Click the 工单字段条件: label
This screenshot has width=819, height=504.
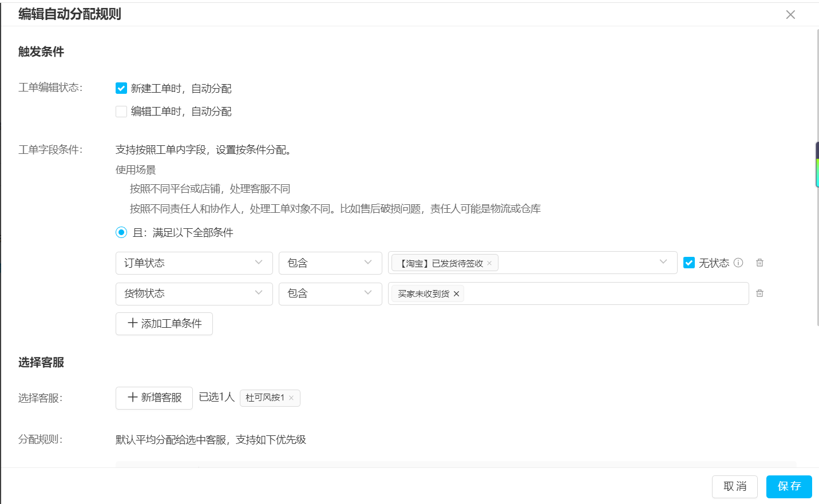click(50, 150)
